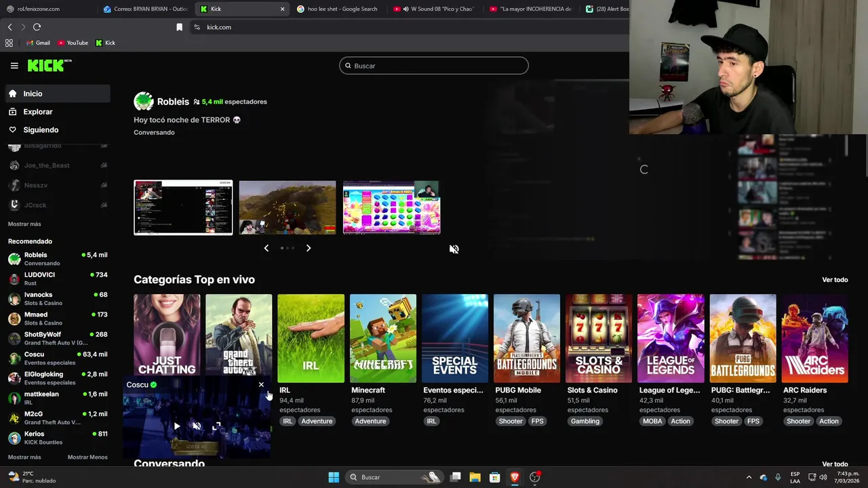The width and height of the screenshot is (868, 488).
Task: Expand recommended list with Mostrar más
Action: pyautogui.click(x=24, y=457)
